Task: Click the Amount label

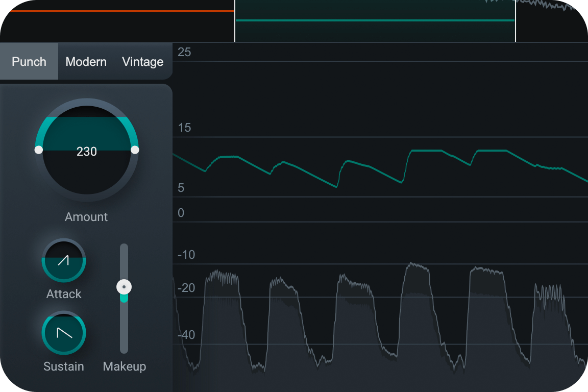Action: 86,217
